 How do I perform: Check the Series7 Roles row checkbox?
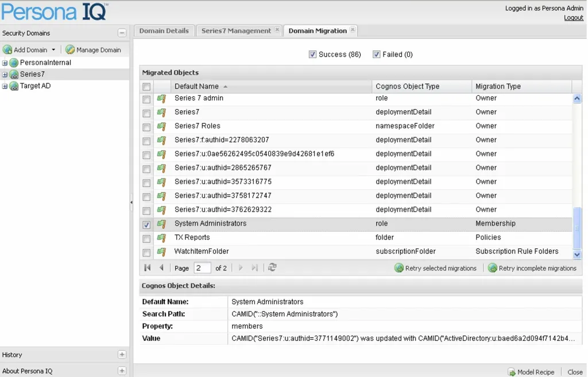click(x=146, y=127)
